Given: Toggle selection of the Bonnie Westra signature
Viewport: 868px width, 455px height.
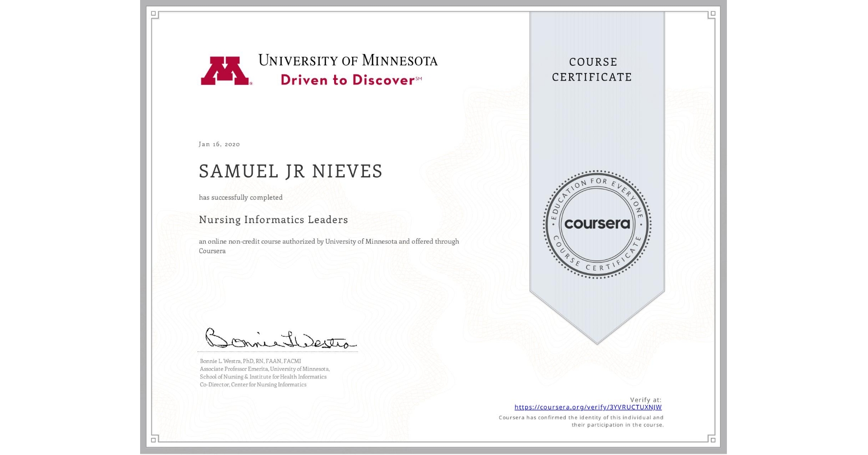Looking at the screenshot, I should 277,338.
